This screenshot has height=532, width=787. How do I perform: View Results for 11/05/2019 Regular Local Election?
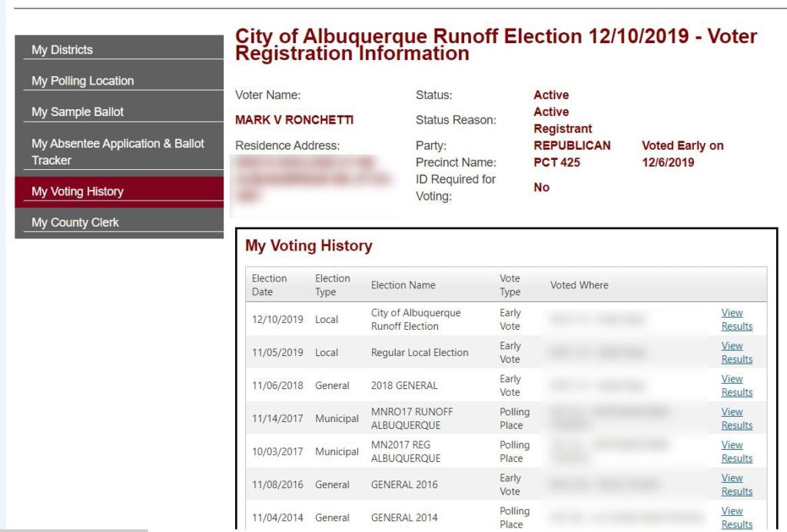737,352
